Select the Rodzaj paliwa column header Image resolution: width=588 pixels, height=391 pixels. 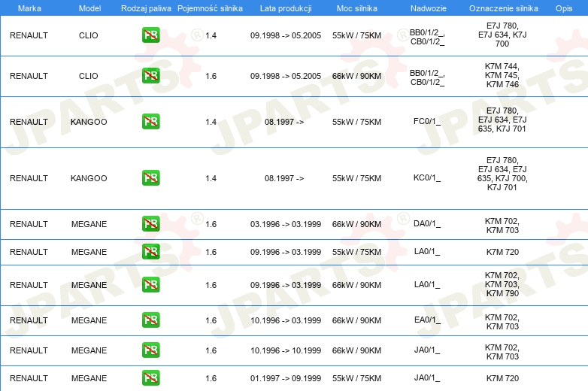[x=146, y=8]
